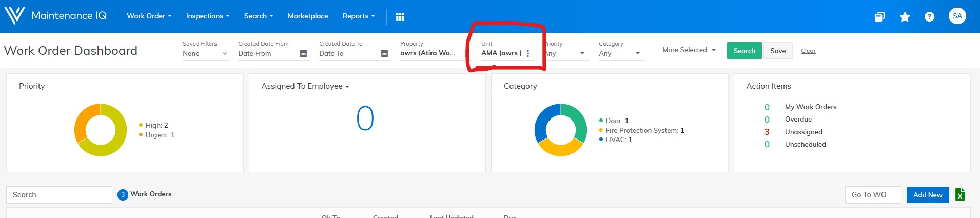This screenshot has height=218, width=980.
Task: Click the favorites star icon
Action: pos(905,17)
